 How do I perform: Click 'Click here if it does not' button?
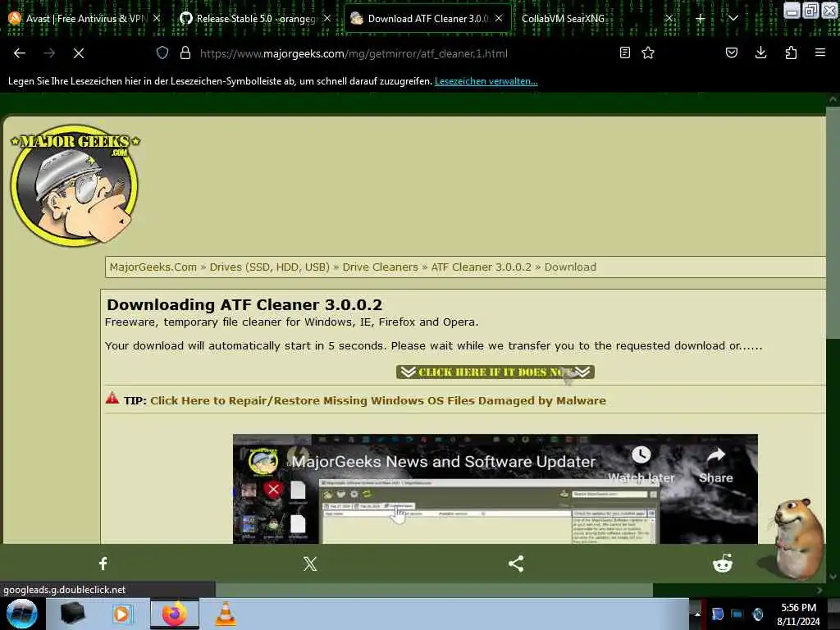(495, 372)
